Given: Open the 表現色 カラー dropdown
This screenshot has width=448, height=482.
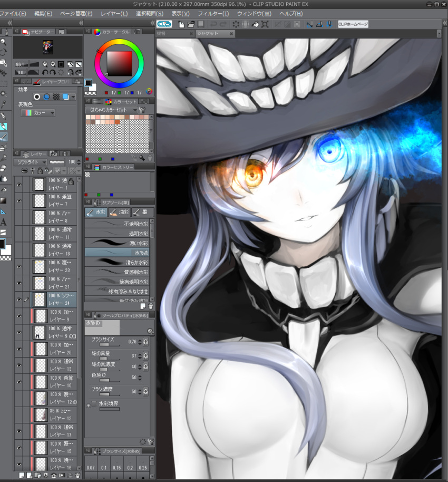Looking at the screenshot, I should click(x=38, y=113).
